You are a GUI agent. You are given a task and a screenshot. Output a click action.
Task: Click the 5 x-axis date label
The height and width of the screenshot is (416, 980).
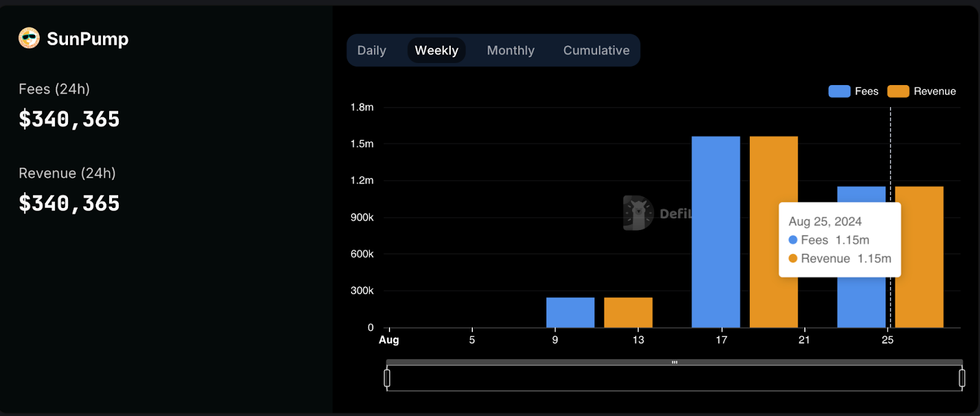click(472, 340)
